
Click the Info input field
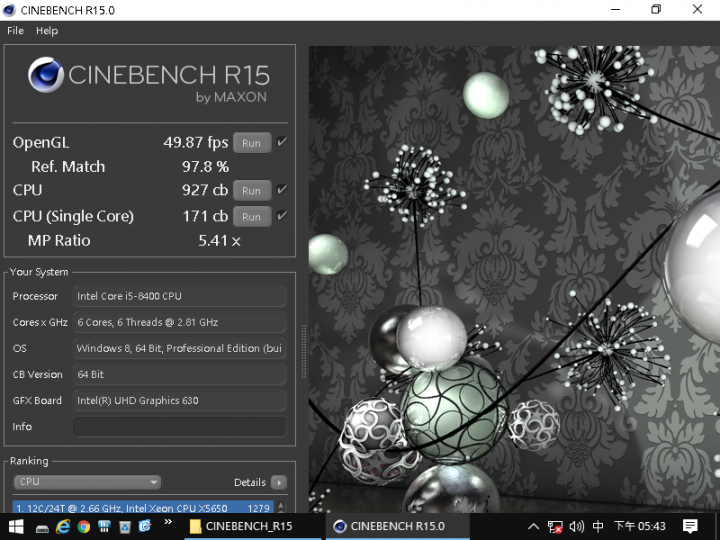pos(180,427)
